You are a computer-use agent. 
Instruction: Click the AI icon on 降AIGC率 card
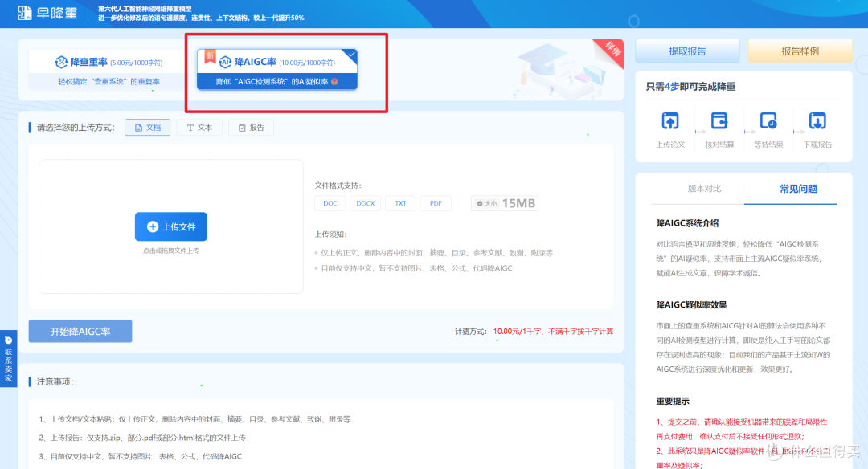click(x=225, y=62)
